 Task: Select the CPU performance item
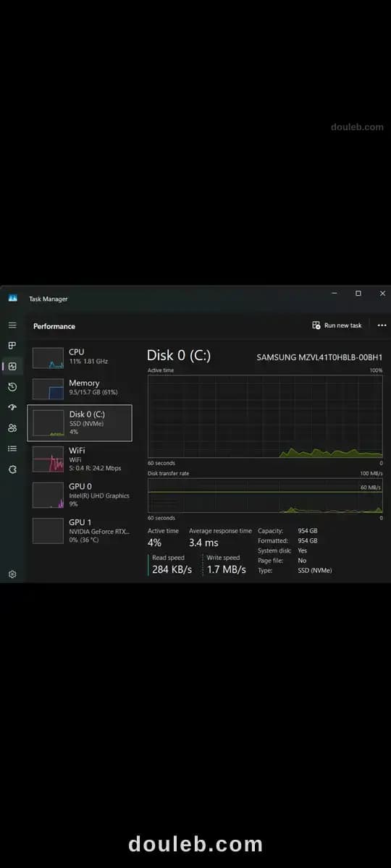point(80,357)
